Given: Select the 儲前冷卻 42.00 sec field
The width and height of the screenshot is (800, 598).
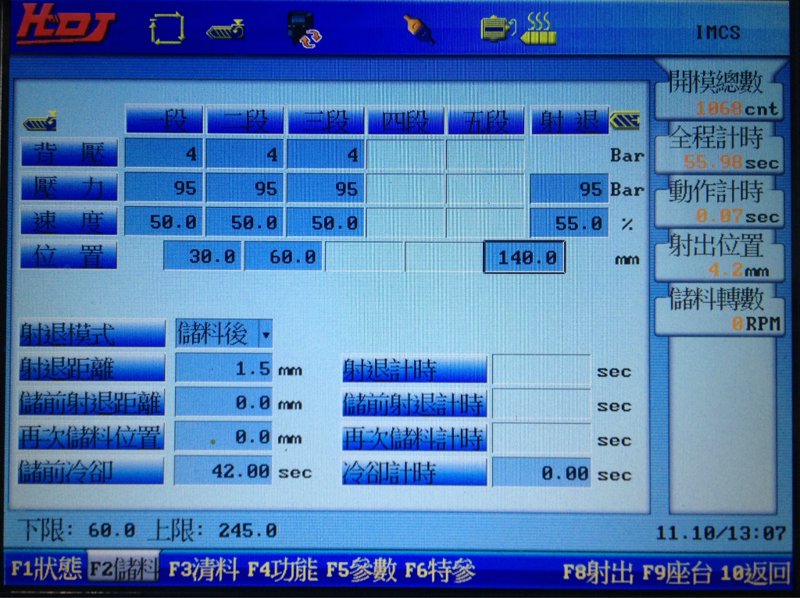Looking at the screenshot, I should pos(223,470).
